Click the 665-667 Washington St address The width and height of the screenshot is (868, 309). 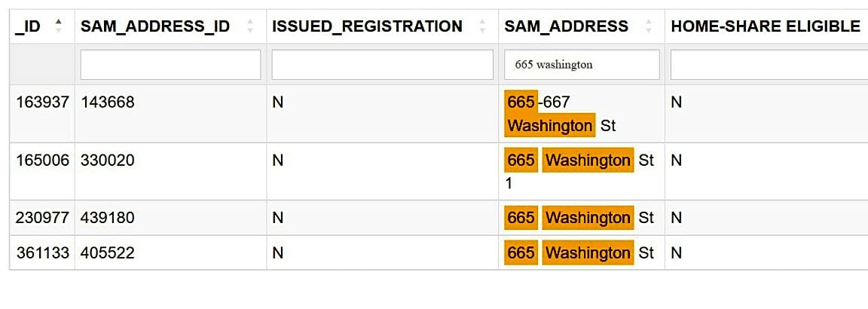pos(561,114)
